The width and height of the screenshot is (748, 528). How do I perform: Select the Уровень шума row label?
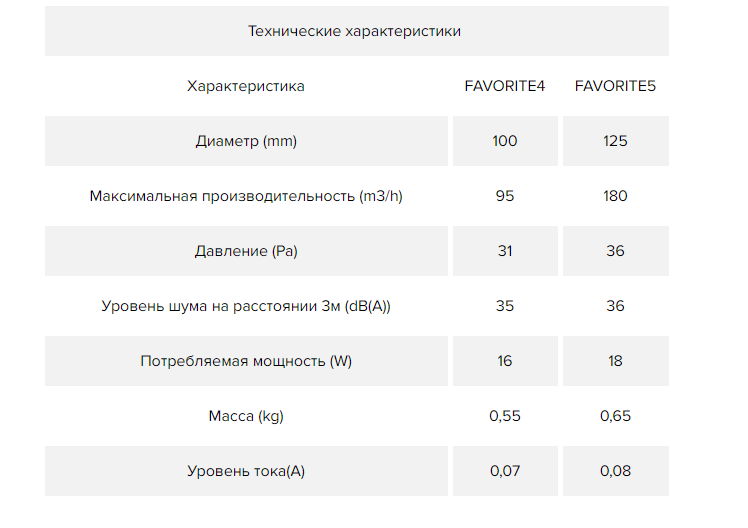point(246,306)
